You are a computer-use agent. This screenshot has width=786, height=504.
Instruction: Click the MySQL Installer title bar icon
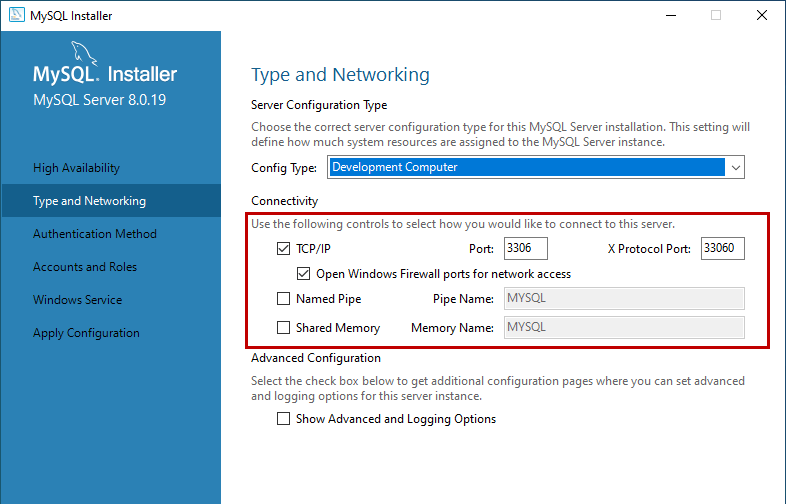click(x=17, y=15)
